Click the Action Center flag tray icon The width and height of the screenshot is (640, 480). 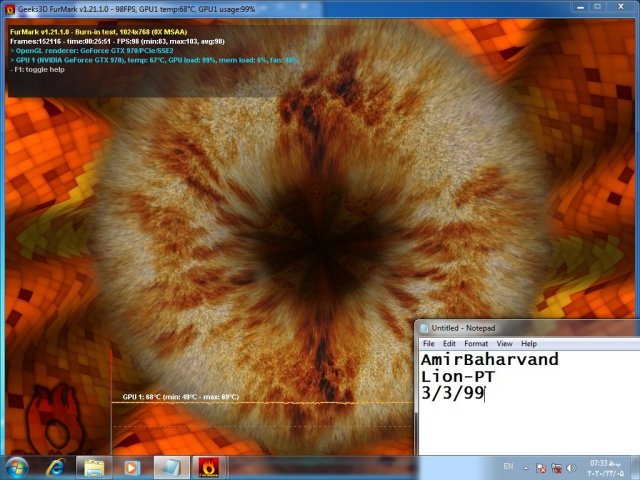point(541,468)
